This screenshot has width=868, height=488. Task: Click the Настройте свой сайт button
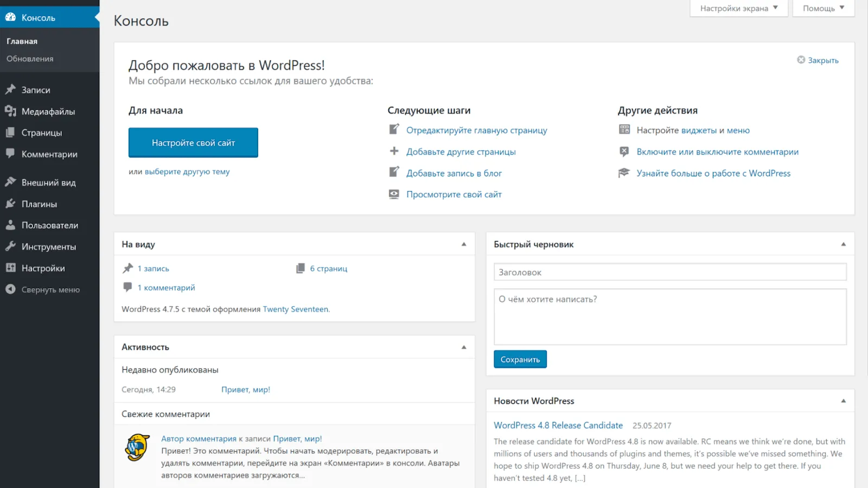point(193,143)
